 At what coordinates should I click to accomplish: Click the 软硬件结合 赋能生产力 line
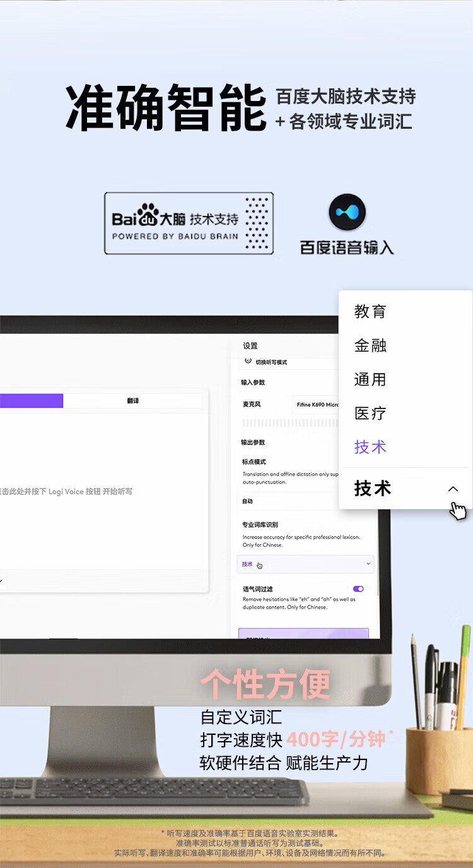point(284,763)
